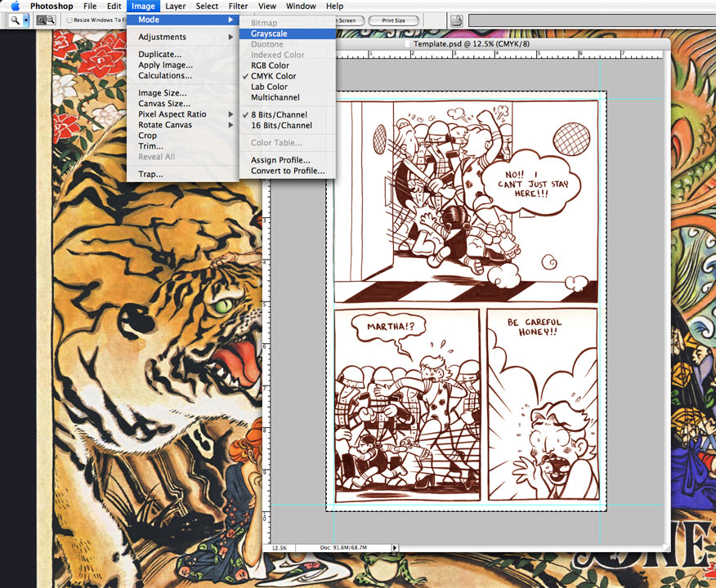Open the tool preset picker arrow
Image resolution: width=716 pixels, height=588 pixels.
point(25,20)
